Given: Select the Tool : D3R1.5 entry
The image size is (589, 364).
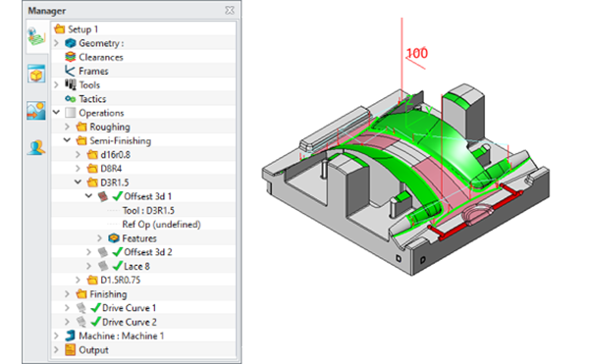Looking at the screenshot, I should (148, 211).
